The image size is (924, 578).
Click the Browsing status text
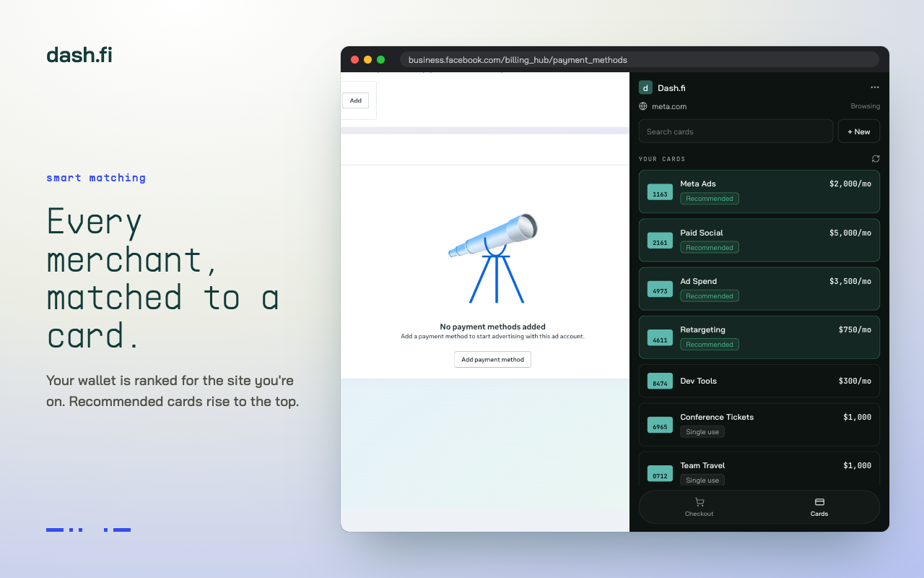pos(865,106)
